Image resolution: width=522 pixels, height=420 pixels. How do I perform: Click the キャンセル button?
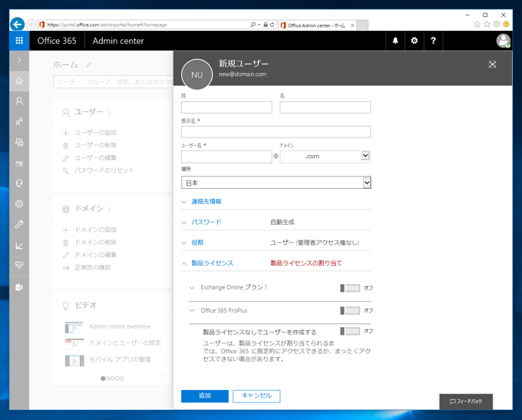[x=256, y=395]
